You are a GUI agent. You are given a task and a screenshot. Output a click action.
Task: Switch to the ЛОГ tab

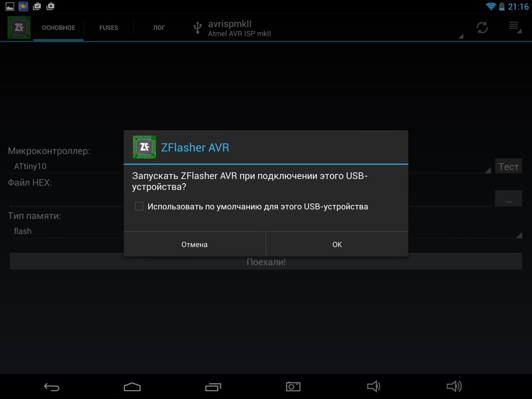point(159,28)
